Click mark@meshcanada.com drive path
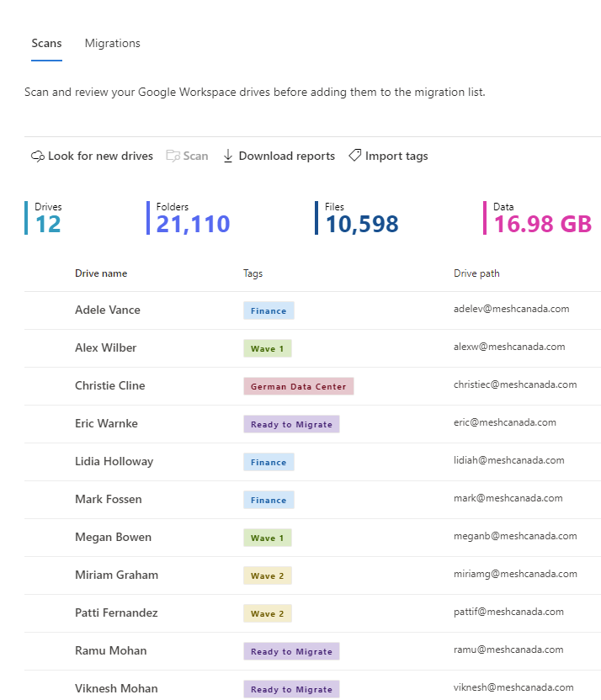This screenshot has height=700, width=601. click(508, 498)
